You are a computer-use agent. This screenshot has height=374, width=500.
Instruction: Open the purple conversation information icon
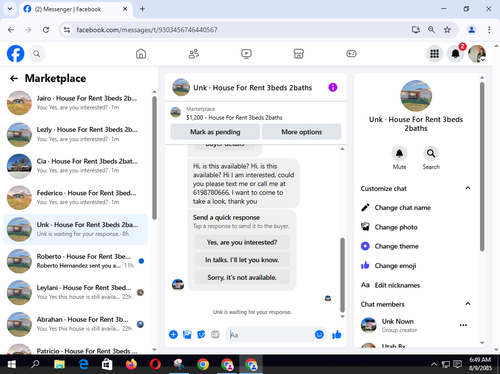[x=333, y=87]
